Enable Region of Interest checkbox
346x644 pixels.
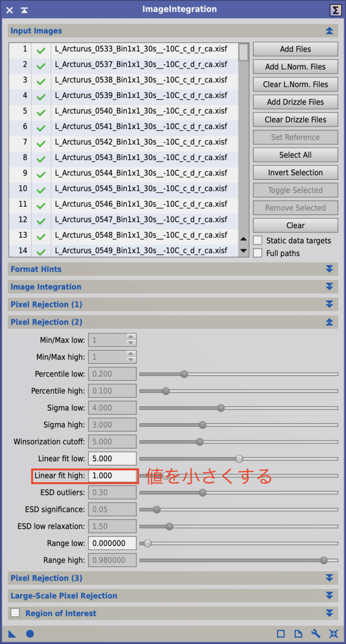click(15, 613)
